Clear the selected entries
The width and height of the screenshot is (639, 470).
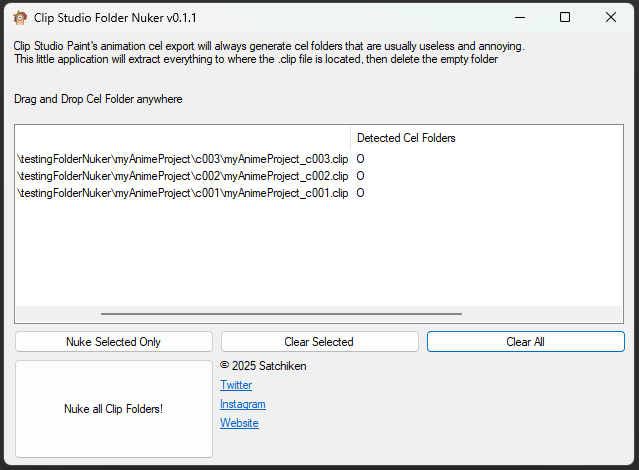[320, 342]
